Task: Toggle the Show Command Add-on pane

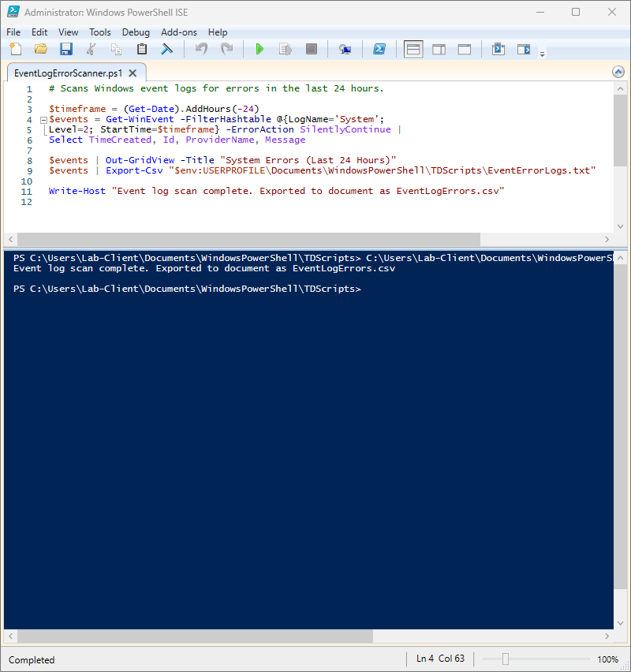Action: (498, 49)
